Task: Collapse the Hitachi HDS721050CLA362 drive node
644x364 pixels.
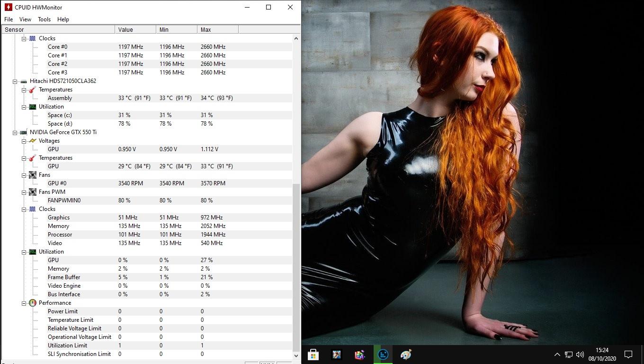Action: 15,81
